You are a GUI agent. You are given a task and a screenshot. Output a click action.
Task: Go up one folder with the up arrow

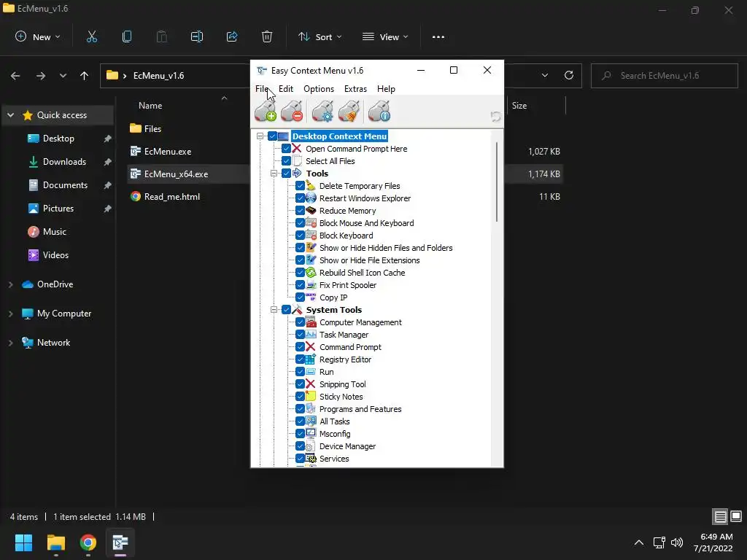point(85,75)
